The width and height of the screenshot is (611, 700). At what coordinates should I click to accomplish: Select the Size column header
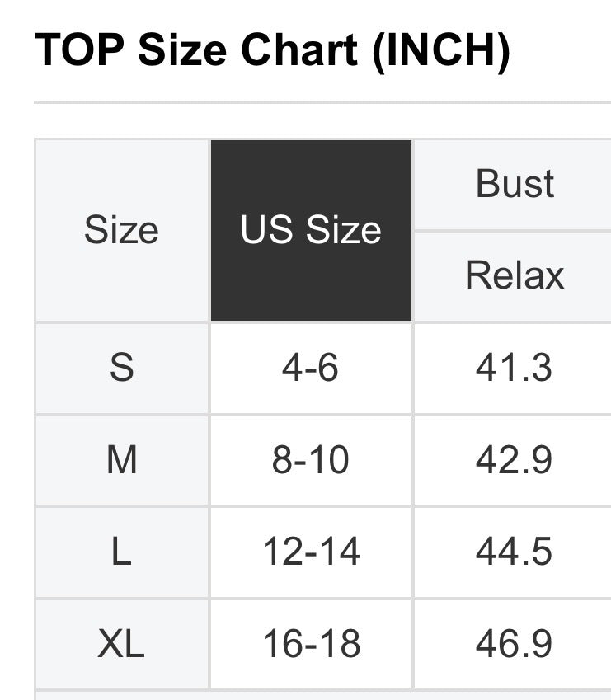[121, 230]
